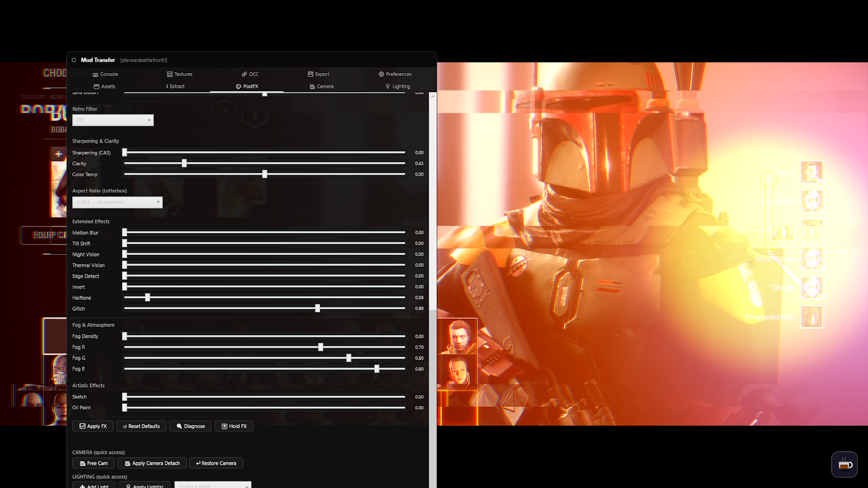Select the PostFX tab
This screenshot has height=488, width=868.
247,86
